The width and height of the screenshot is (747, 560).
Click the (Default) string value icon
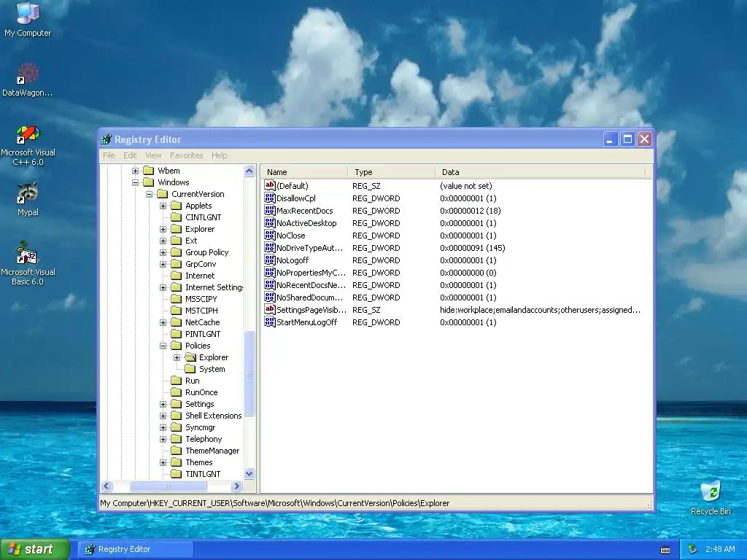click(x=270, y=186)
